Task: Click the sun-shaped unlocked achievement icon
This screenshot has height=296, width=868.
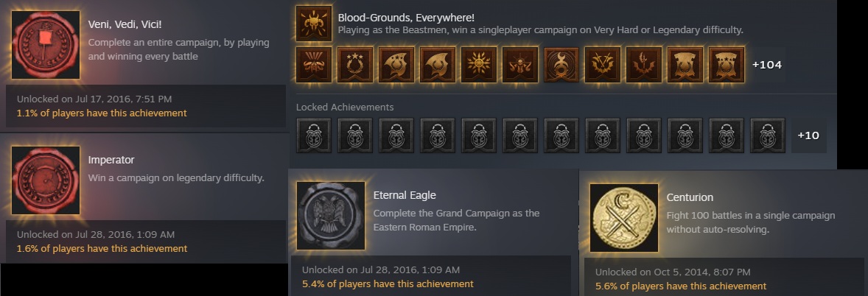Action: (479, 65)
